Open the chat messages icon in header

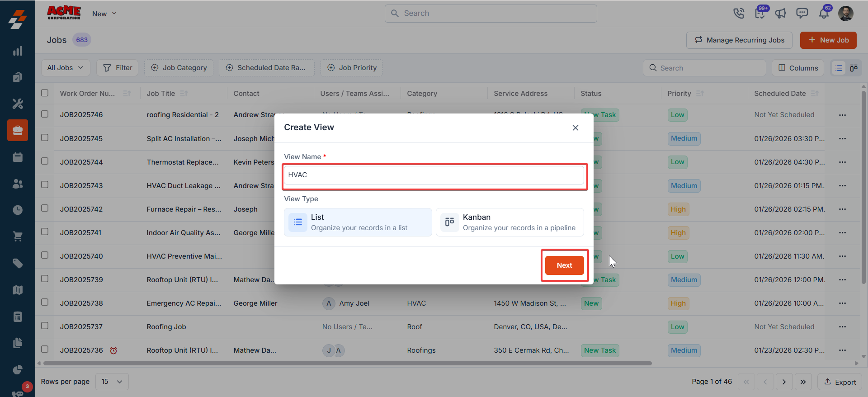pyautogui.click(x=802, y=14)
